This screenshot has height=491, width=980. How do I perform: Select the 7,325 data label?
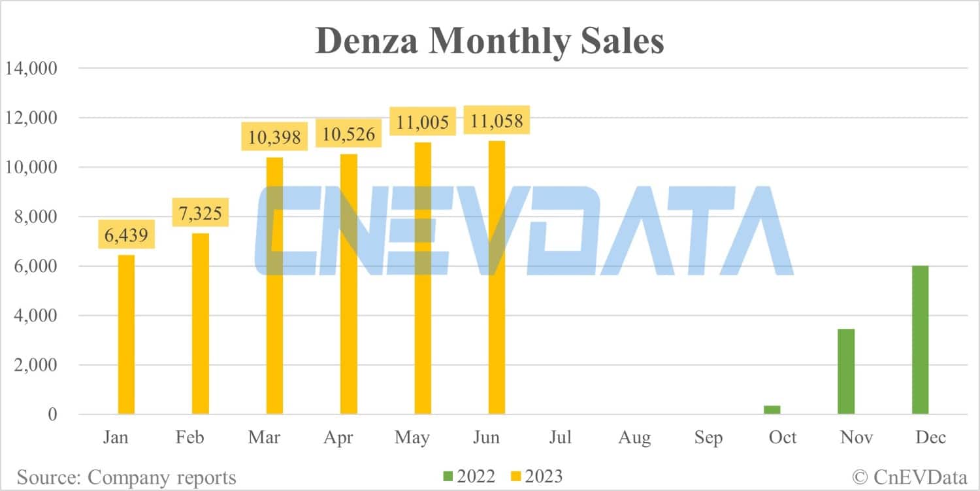[201, 212]
